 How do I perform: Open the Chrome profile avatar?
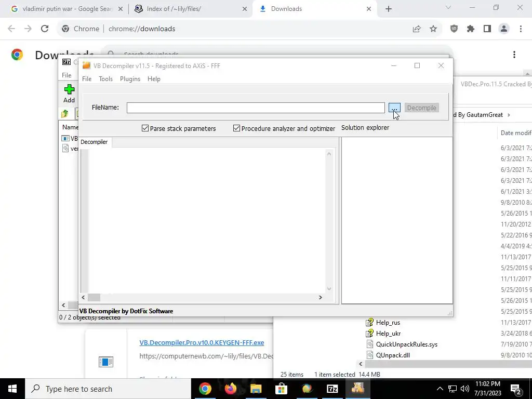click(x=504, y=29)
